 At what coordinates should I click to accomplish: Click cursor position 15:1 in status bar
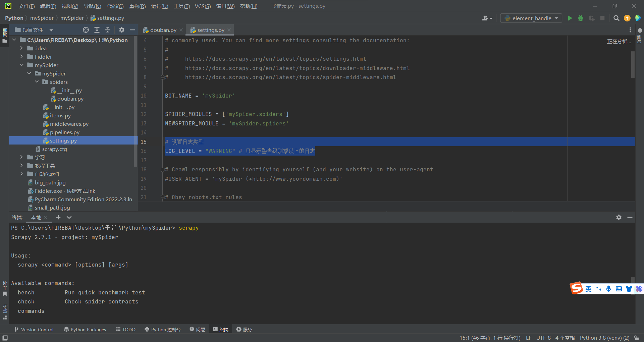coord(490,338)
